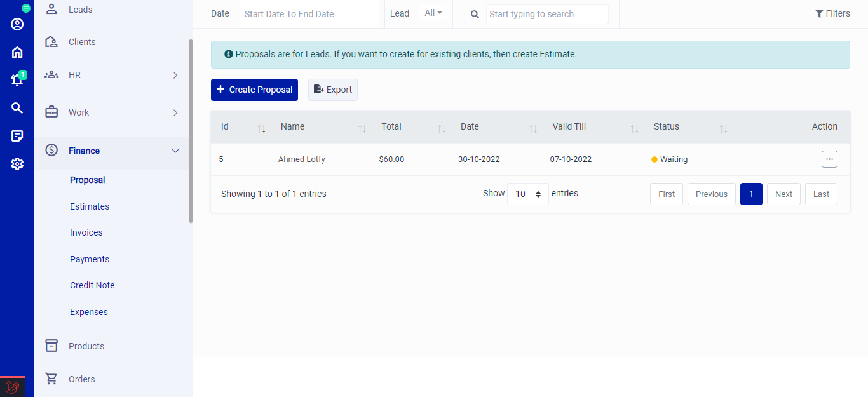Open the user profile icon
Screen dimensions: 868x397
17,24
